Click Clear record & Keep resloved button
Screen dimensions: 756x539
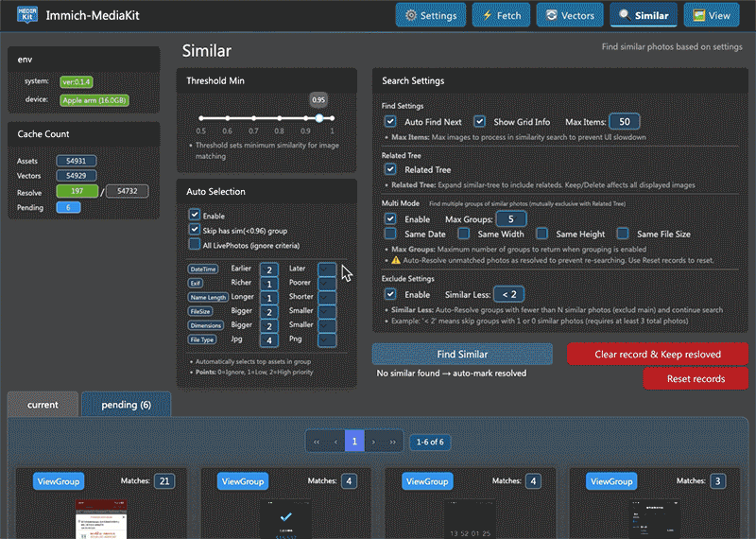pos(658,355)
